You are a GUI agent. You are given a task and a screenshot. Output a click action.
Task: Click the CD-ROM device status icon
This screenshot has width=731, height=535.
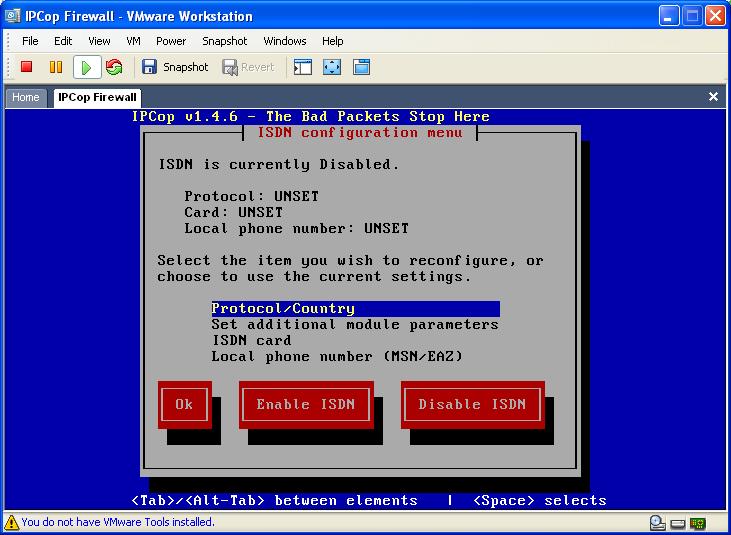pos(657,523)
